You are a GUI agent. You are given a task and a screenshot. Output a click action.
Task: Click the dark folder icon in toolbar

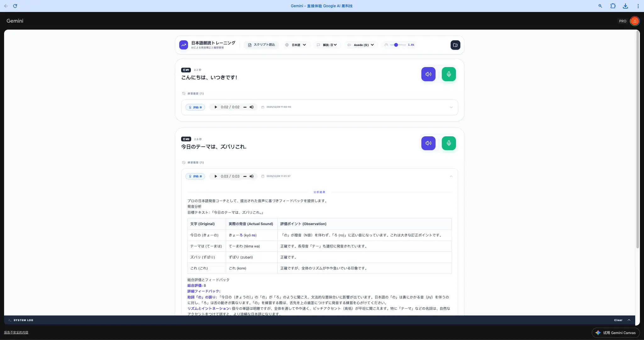[455, 45]
